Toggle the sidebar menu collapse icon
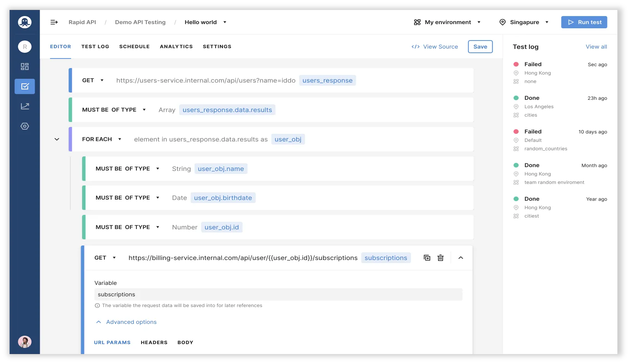Screen dimensions: 630x364 [x=54, y=22]
